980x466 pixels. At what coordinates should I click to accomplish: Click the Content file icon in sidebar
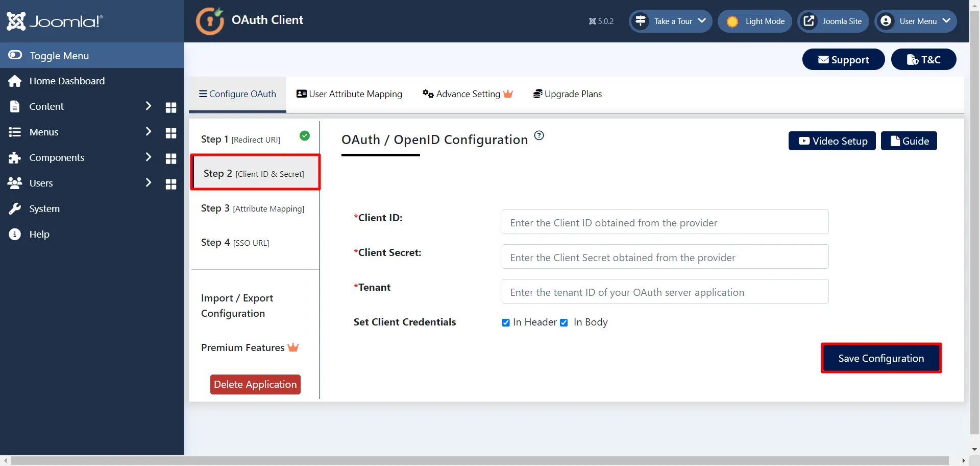(x=15, y=106)
